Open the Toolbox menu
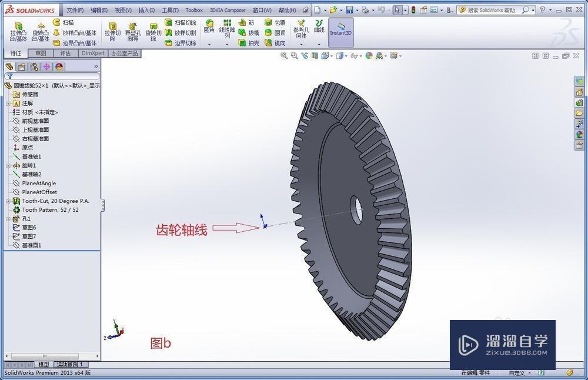Viewport: 588px width, 380px height. coord(194,10)
